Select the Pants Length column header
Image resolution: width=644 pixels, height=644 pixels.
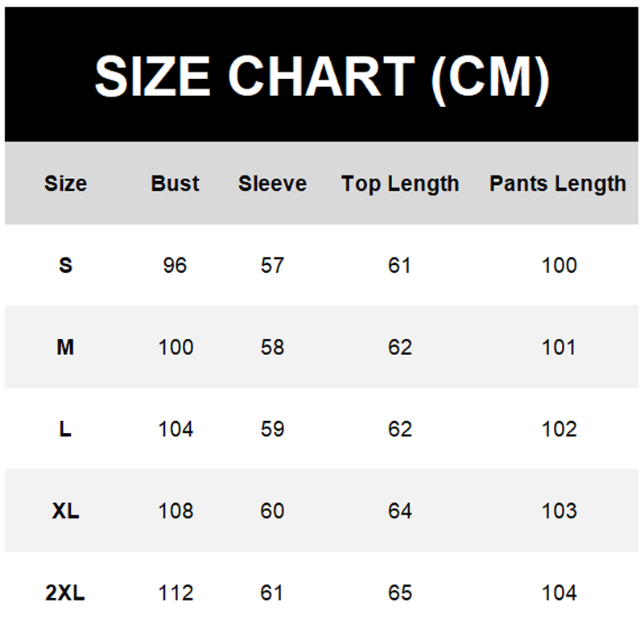pos(558,184)
